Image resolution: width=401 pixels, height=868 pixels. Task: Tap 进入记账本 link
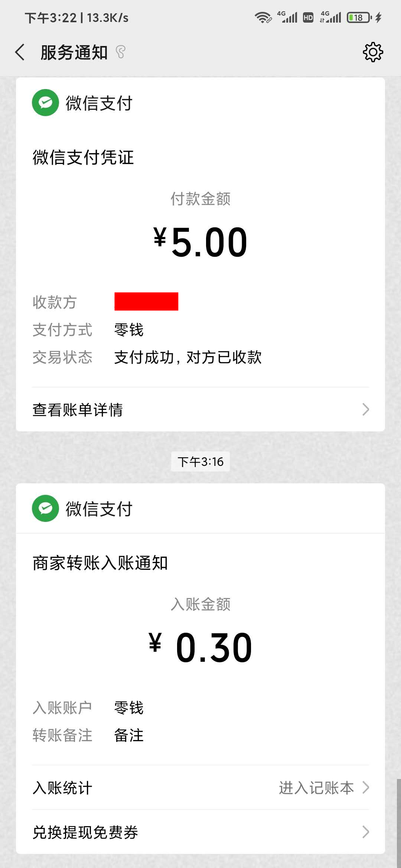[316, 788]
